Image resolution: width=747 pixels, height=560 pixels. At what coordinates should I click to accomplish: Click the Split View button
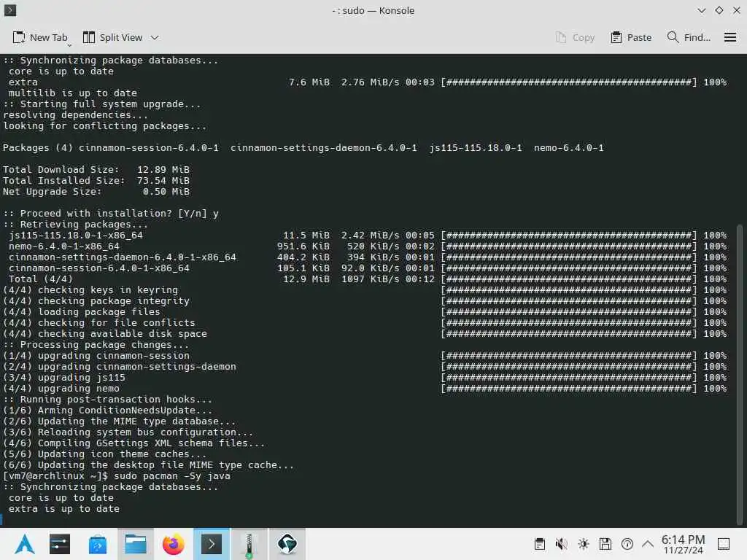(x=113, y=38)
